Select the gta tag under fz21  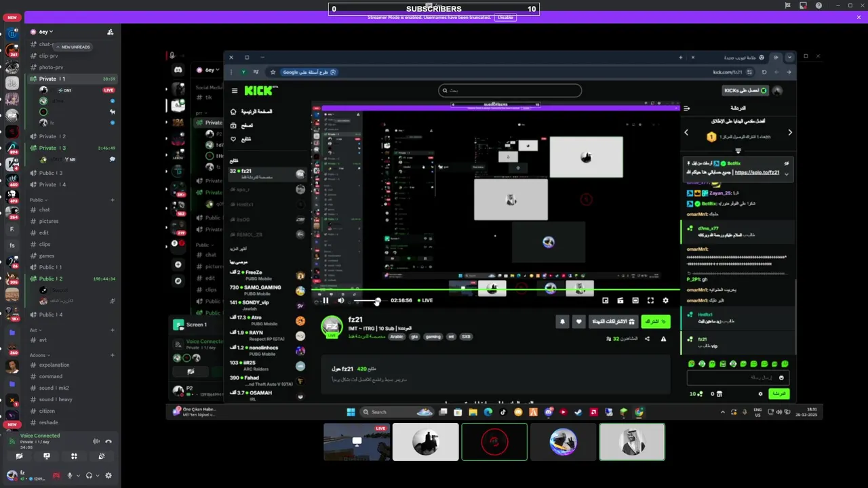click(x=414, y=337)
